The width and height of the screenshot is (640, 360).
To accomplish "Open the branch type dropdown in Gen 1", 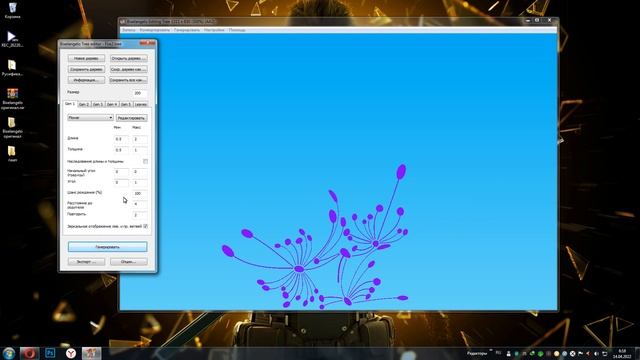I will 90,118.
